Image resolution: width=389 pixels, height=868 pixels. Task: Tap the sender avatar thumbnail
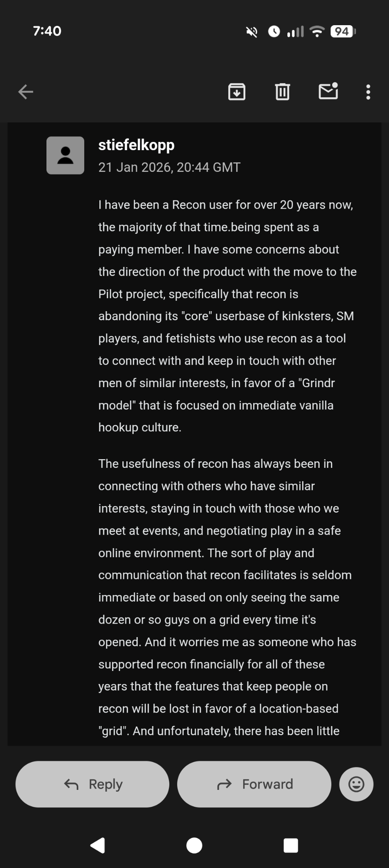(x=66, y=155)
